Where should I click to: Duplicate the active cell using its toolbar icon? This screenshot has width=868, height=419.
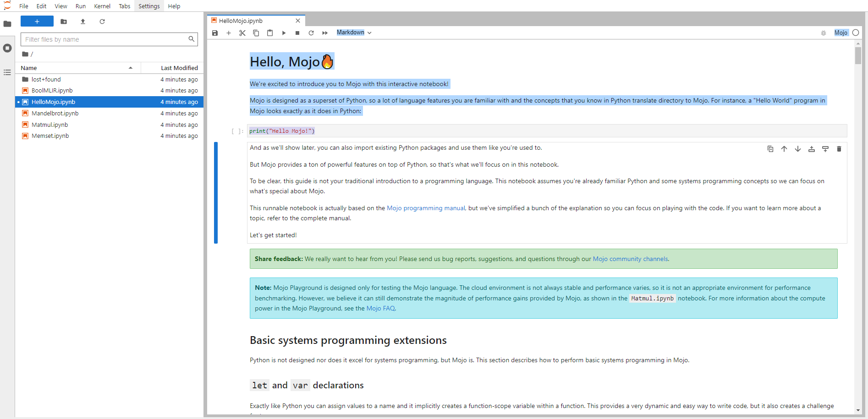coord(770,149)
